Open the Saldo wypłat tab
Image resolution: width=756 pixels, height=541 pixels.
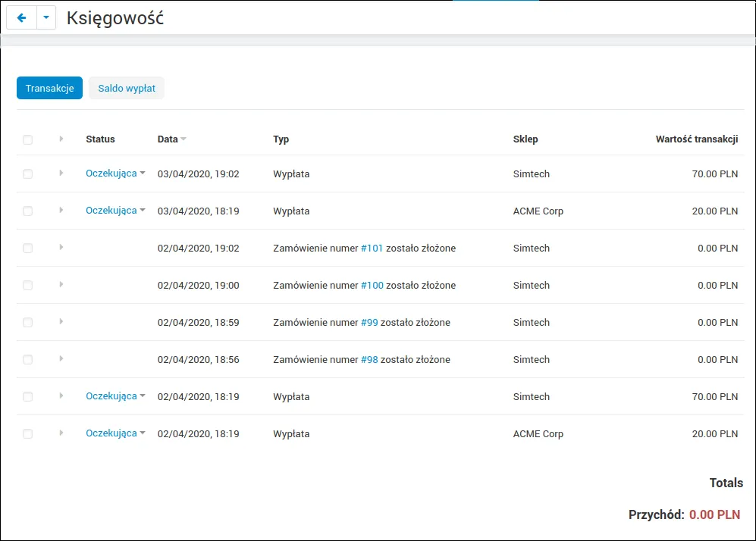click(127, 88)
